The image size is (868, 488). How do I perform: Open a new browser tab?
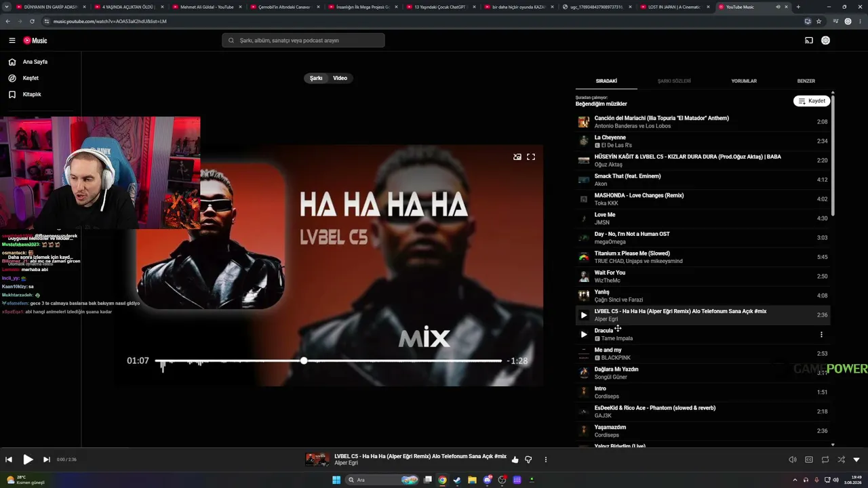(x=798, y=7)
